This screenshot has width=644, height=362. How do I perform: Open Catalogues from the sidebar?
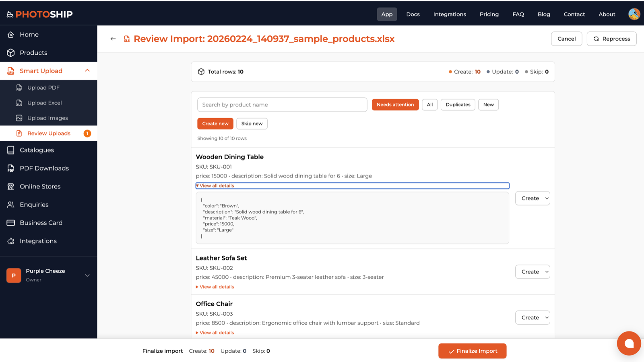[x=37, y=150]
